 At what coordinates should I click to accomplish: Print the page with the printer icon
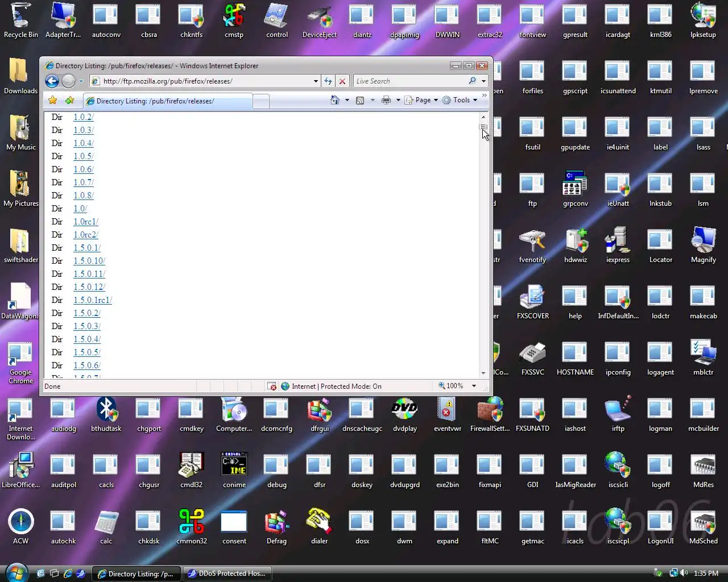[386, 100]
